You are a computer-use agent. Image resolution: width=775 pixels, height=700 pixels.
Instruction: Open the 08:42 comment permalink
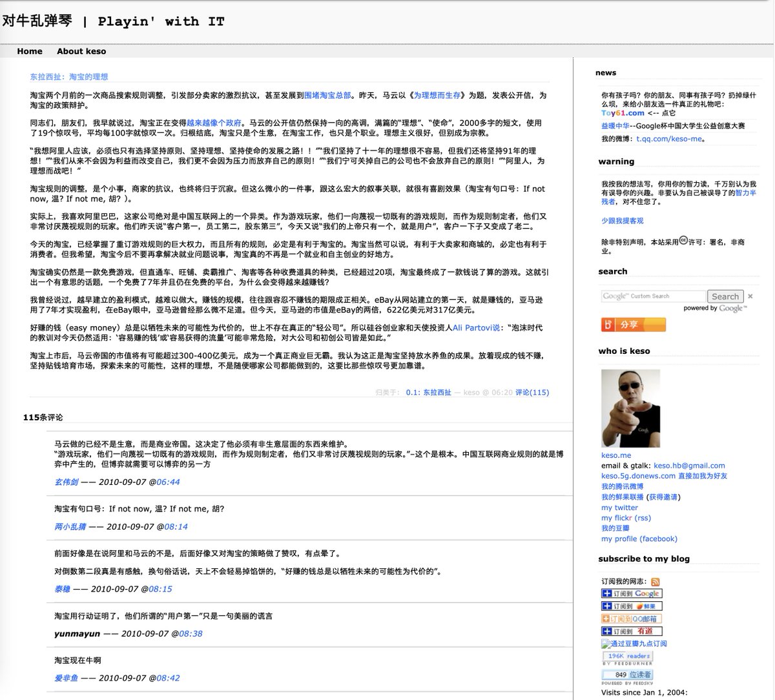coord(168,678)
